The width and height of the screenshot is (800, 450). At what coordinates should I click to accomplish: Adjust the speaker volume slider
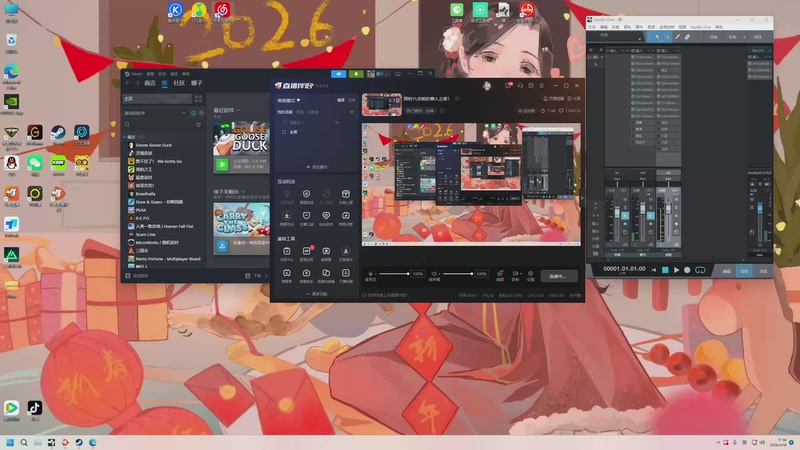tap(458, 274)
